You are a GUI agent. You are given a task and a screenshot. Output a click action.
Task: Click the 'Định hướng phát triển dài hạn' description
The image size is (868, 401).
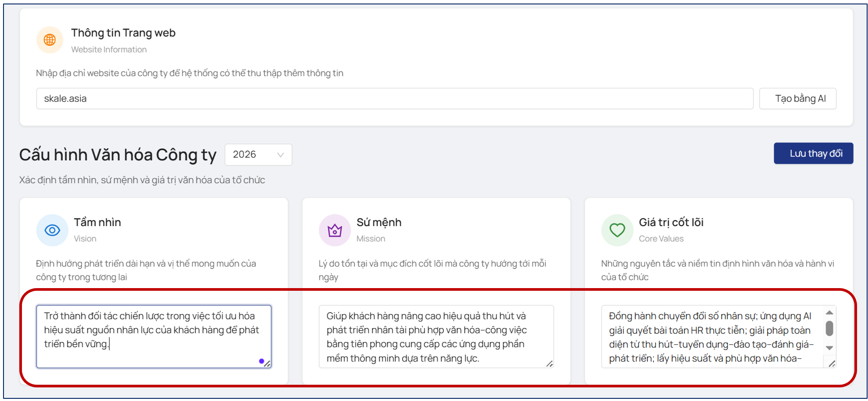coord(146,270)
